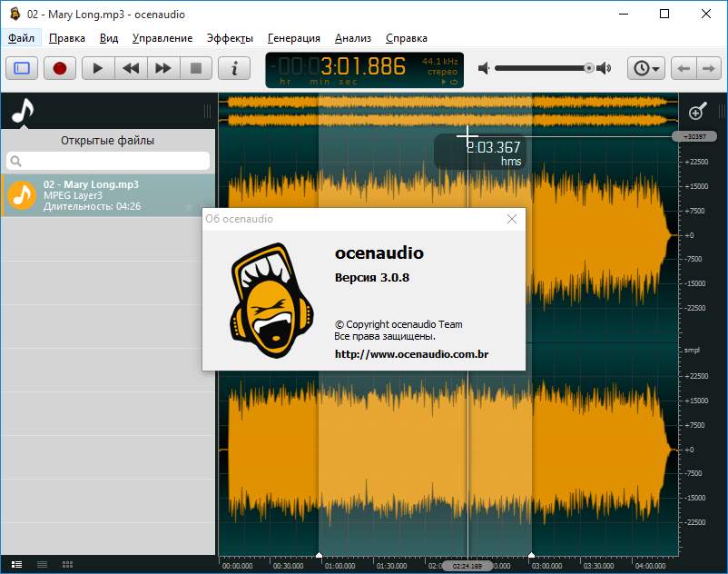Stop playback with the Stop button
Image resolution: width=728 pixels, height=574 pixels.
coord(196,68)
